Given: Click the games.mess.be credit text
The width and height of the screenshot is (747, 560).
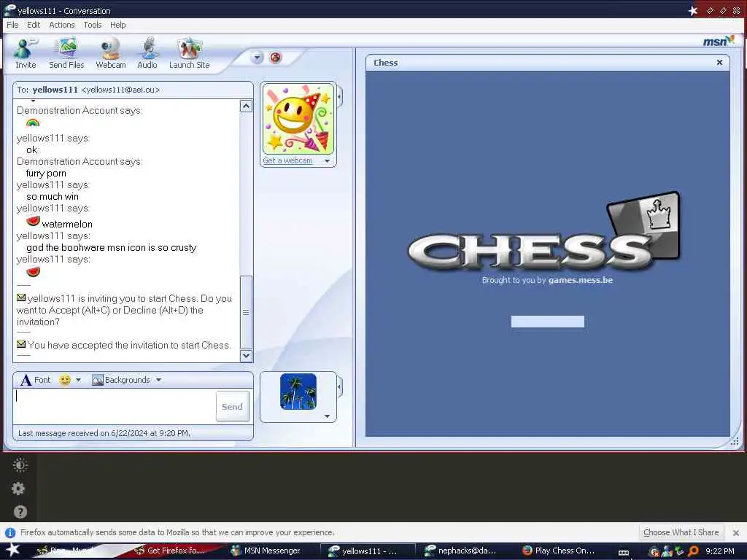Looking at the screenshot, I should coord(580,280).
